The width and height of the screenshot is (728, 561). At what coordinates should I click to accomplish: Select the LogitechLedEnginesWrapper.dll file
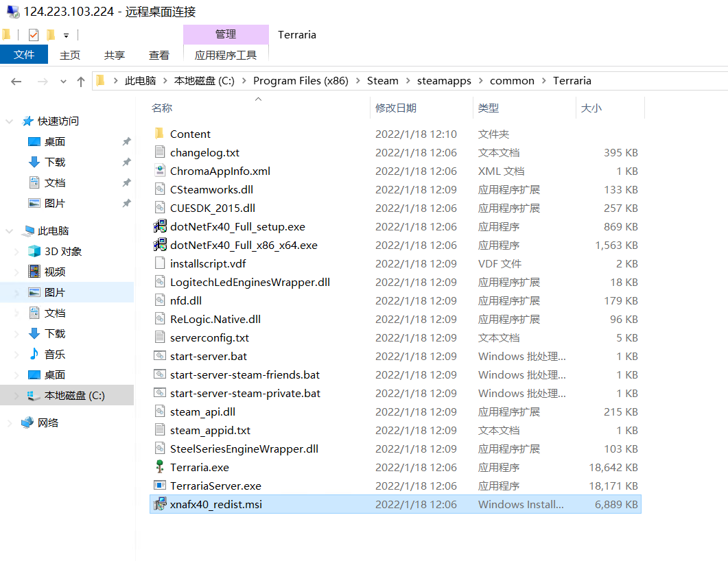click(395, 282)
